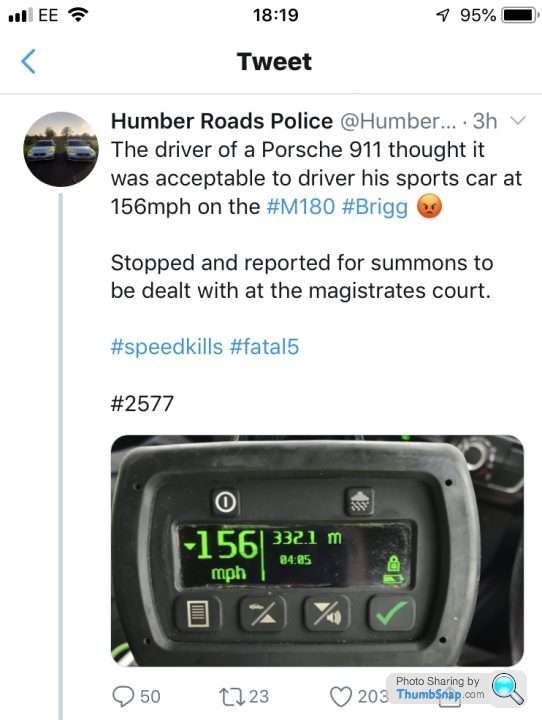
Task: Expand tweet options with the down chevron
Action: coord(518,121)
